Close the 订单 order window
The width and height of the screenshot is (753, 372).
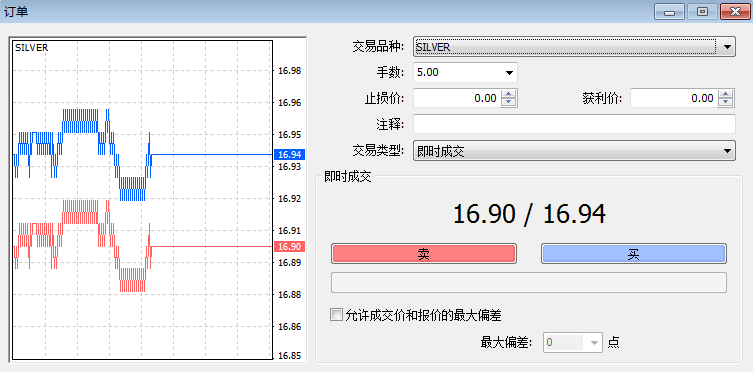click(x=735, y=12)
